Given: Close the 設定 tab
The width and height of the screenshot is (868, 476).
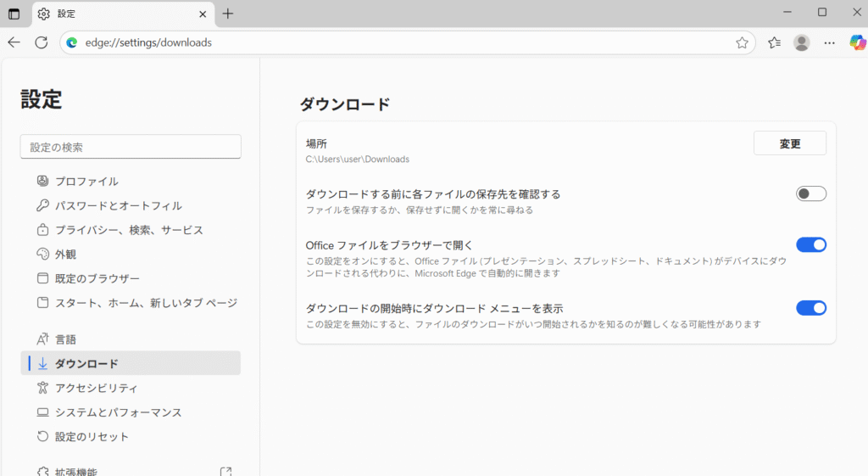Looking at the screenshot, I should point(203,14).
